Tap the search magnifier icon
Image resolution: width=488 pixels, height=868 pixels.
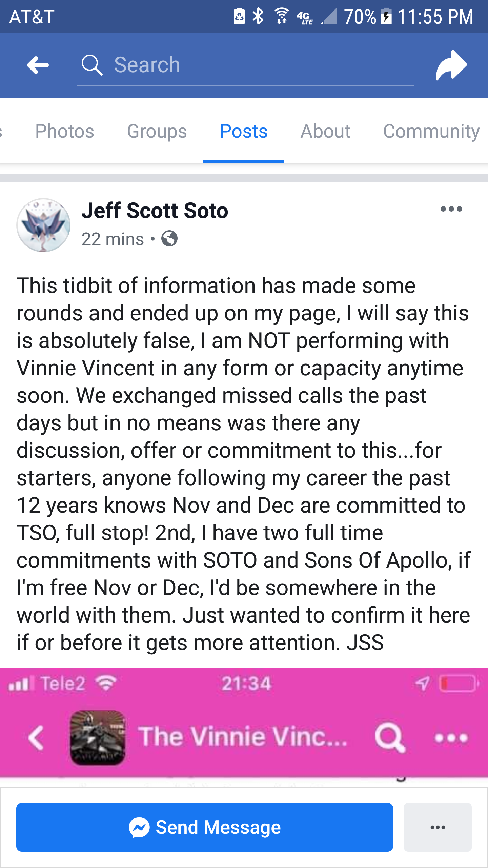tap(91, 65)
